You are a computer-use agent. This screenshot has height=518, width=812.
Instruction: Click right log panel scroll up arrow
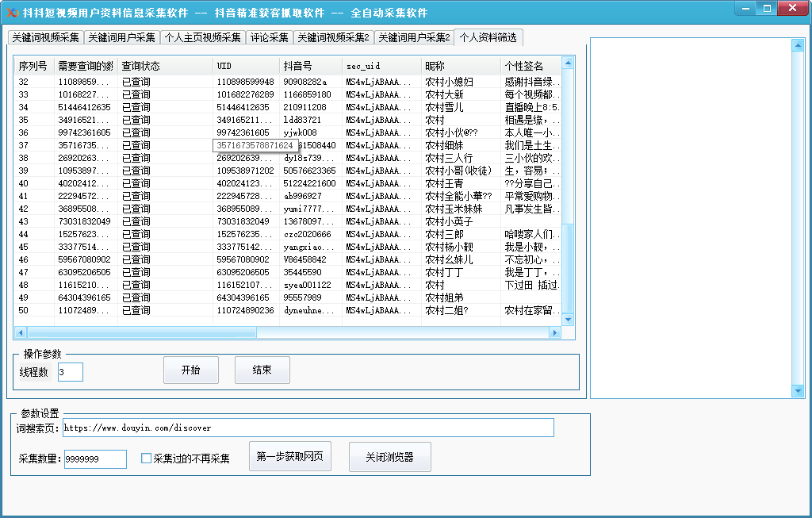pos(798,45)
